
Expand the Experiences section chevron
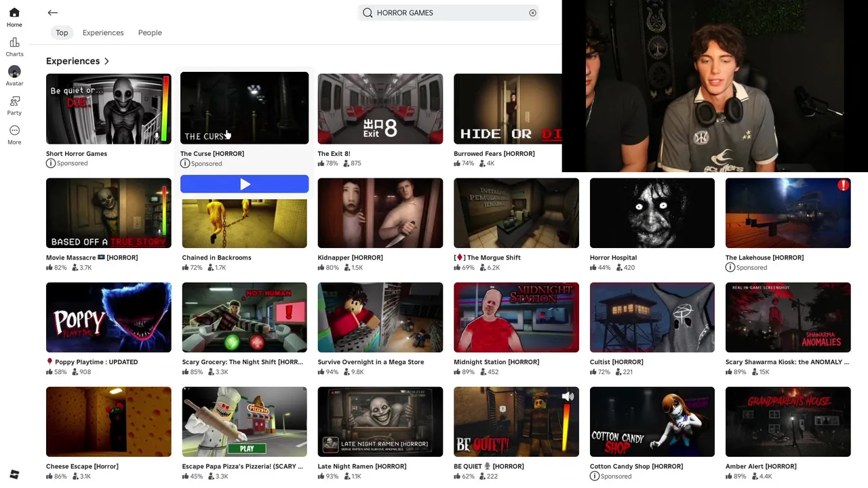[x=106, y=61]
